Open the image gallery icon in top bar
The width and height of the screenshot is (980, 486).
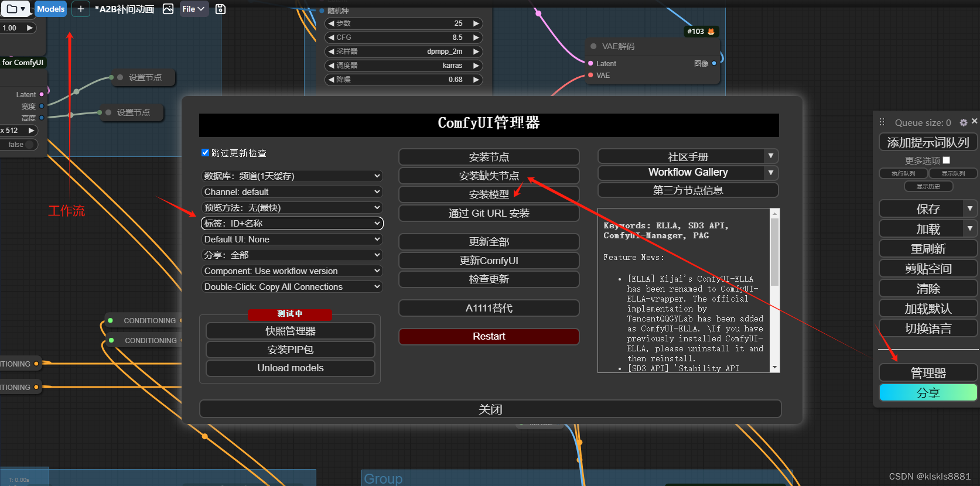[x=168, y=9]
